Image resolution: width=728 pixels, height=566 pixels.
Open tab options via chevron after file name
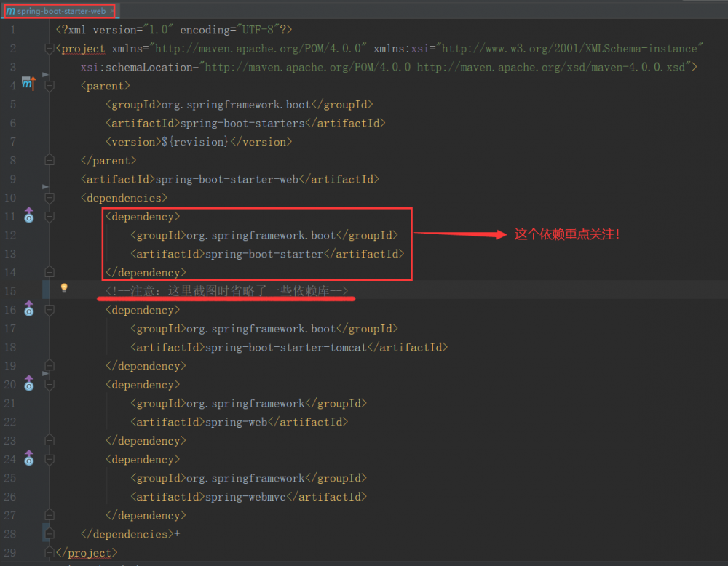(110, 10)
